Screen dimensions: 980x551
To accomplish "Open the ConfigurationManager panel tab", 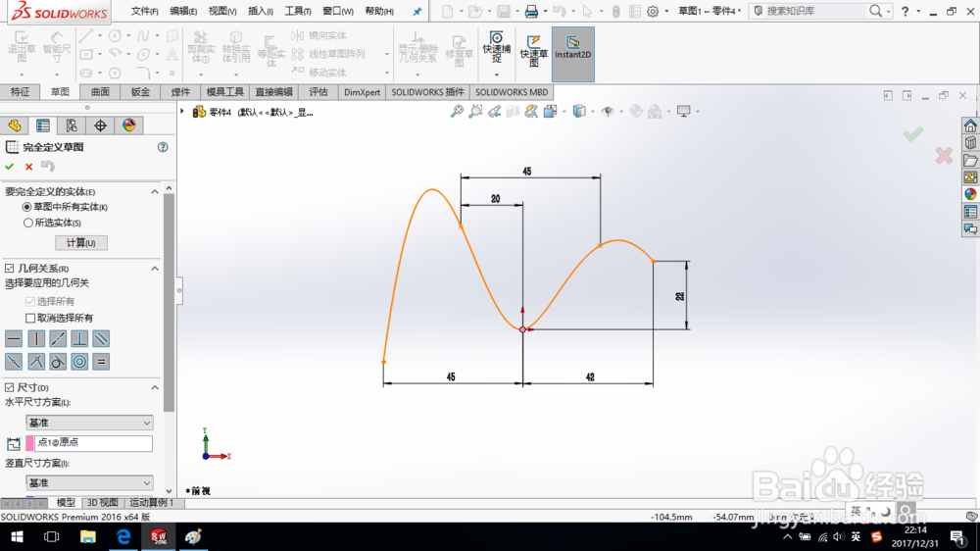I will [72, 125].
